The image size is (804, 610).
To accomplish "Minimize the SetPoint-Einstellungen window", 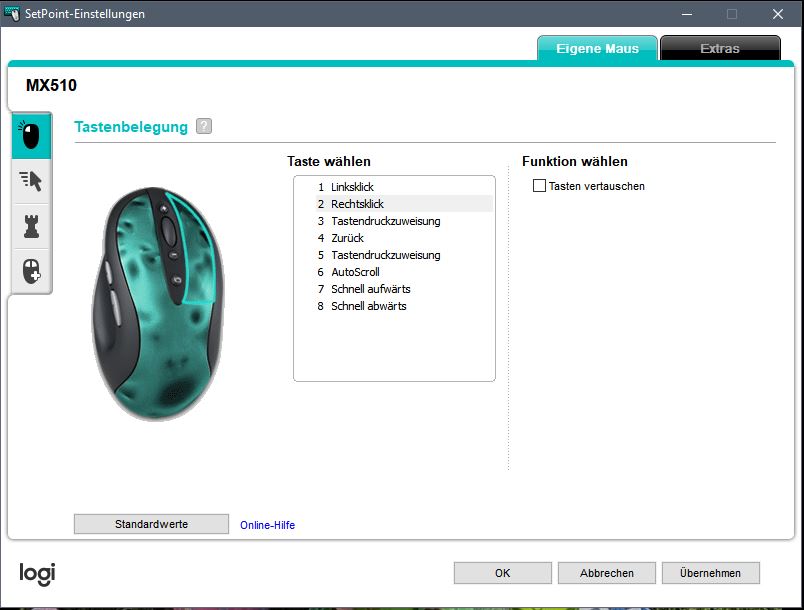I will coord(687,14).
